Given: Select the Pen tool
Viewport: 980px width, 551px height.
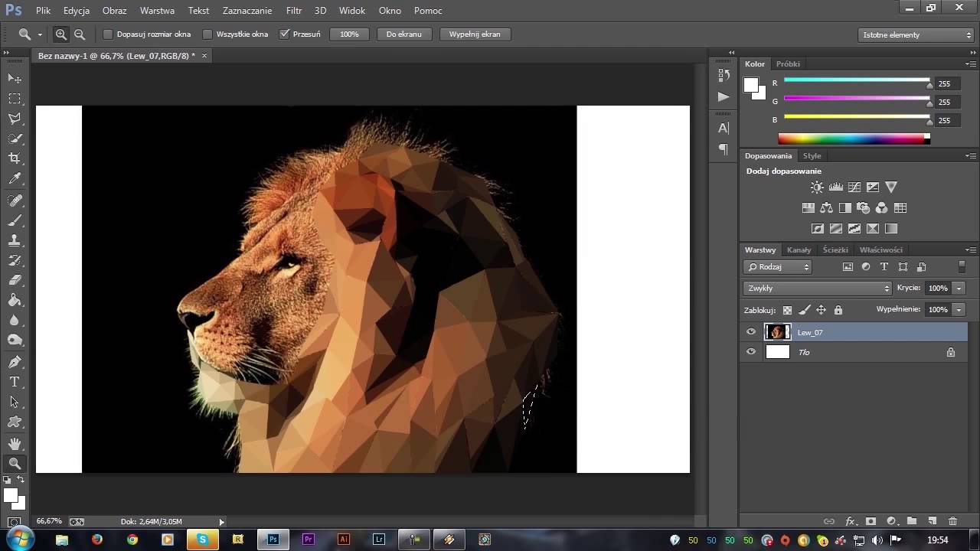Looking at the screenshot, I should coord(15,362).
